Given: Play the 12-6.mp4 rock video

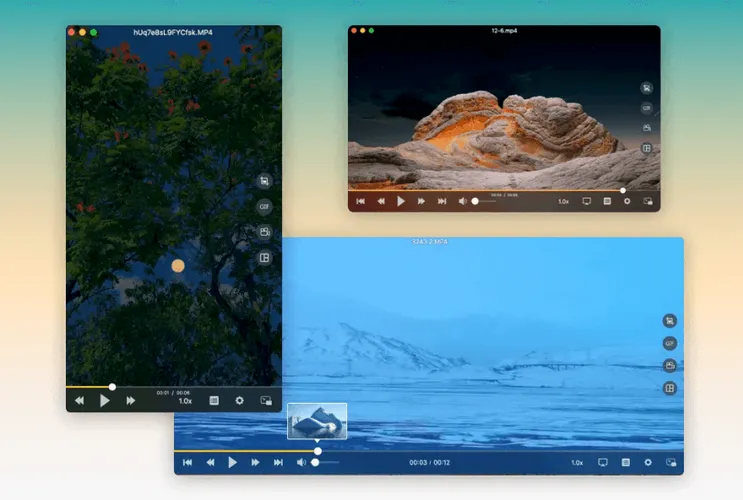Looking at the screenshot, I should coord(401,201).
